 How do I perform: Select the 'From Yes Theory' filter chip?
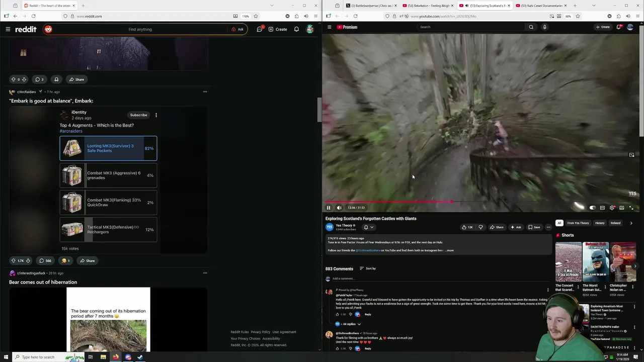578,223
